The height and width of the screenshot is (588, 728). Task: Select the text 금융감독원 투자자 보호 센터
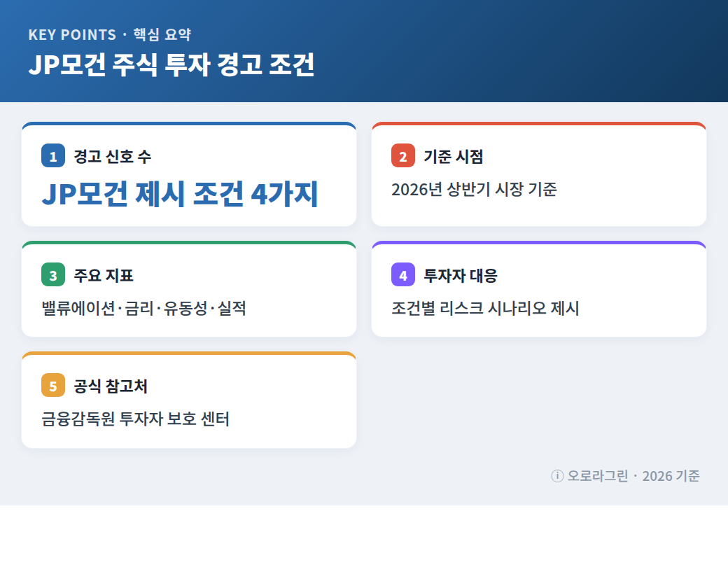coord(135,419)
